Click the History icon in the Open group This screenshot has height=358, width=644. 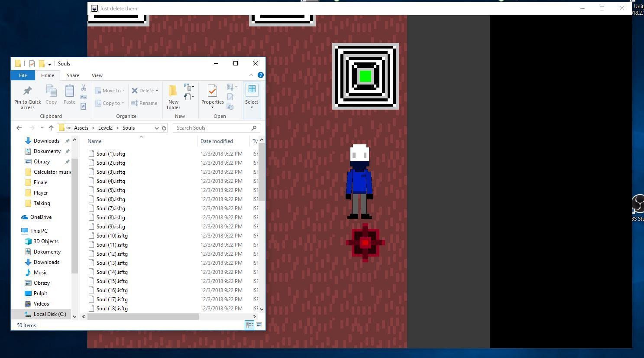click(x=230, y=106)
